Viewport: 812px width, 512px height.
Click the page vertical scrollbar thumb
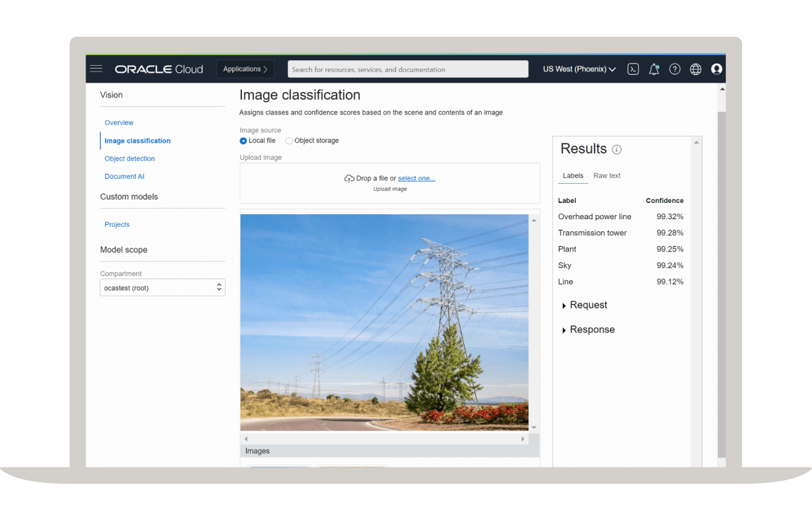pyautogui.click(x=722, y=284)
